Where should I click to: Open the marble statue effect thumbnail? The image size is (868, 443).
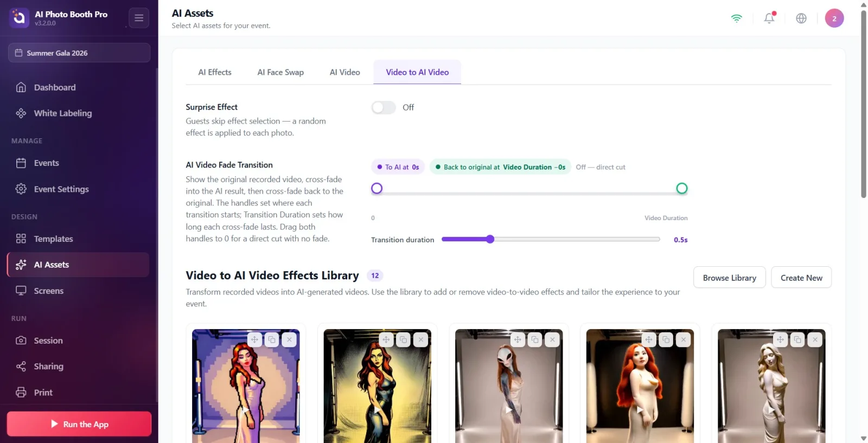[x=771, y=386]
